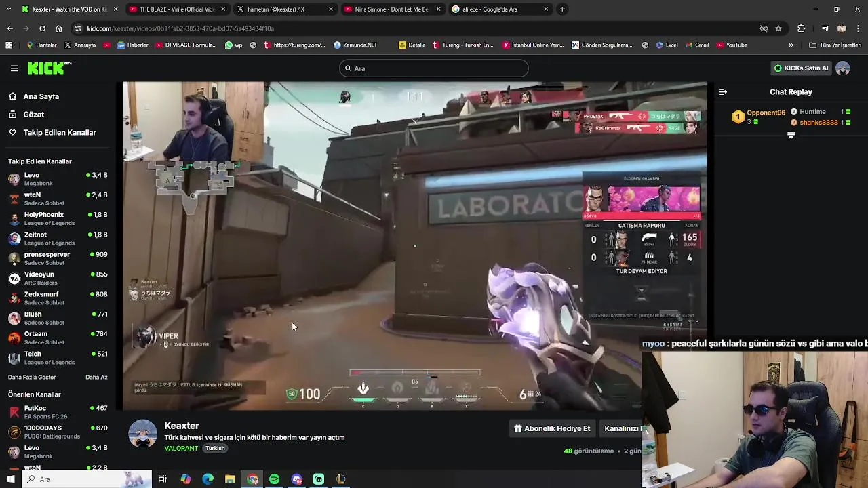Expand the chat leaderboard arrow

tap(791, 136)
